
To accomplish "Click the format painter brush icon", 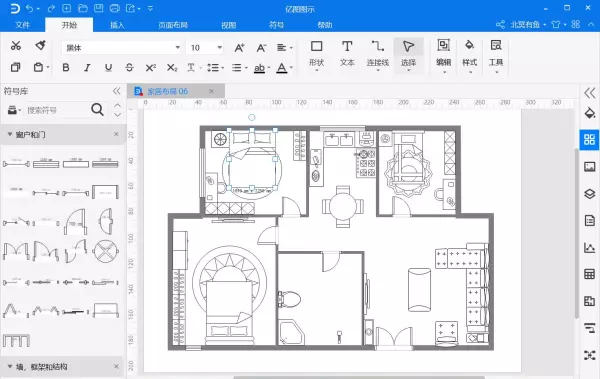I will [x=40, y=46].
